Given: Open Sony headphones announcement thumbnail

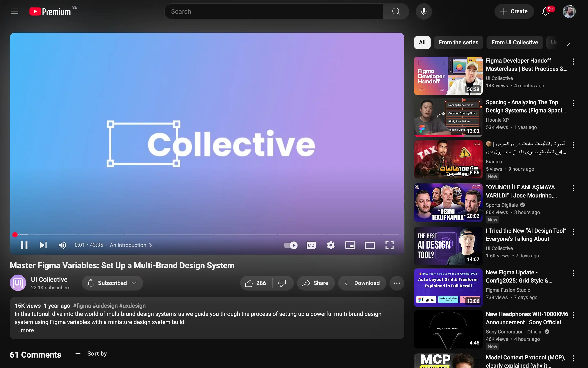Looking at the screenshot, I should pos(448,329).
